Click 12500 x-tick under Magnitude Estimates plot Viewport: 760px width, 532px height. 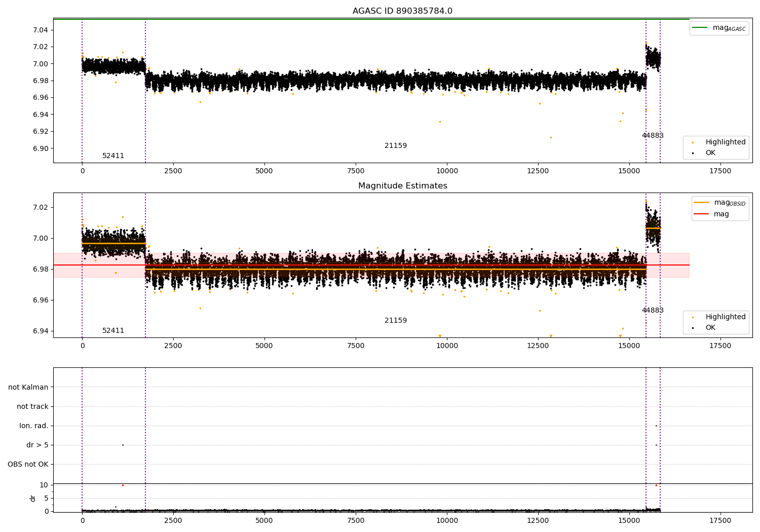[538, 346]
